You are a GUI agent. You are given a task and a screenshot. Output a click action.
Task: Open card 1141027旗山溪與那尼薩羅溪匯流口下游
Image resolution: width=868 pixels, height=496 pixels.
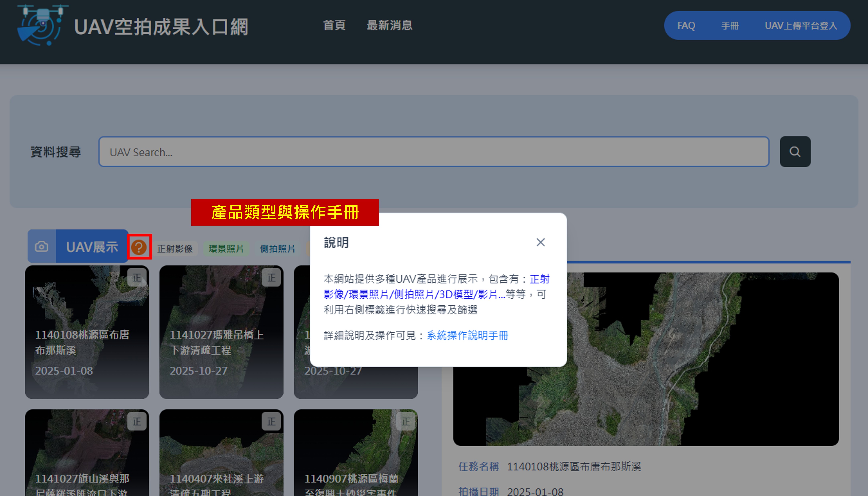click(87, 452)
